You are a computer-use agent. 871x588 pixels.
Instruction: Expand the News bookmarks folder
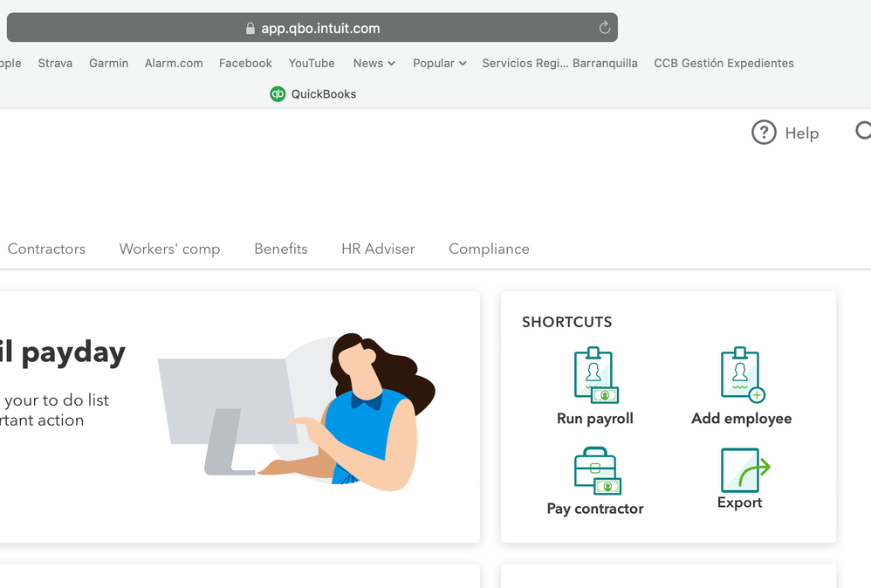pos(374,64)
